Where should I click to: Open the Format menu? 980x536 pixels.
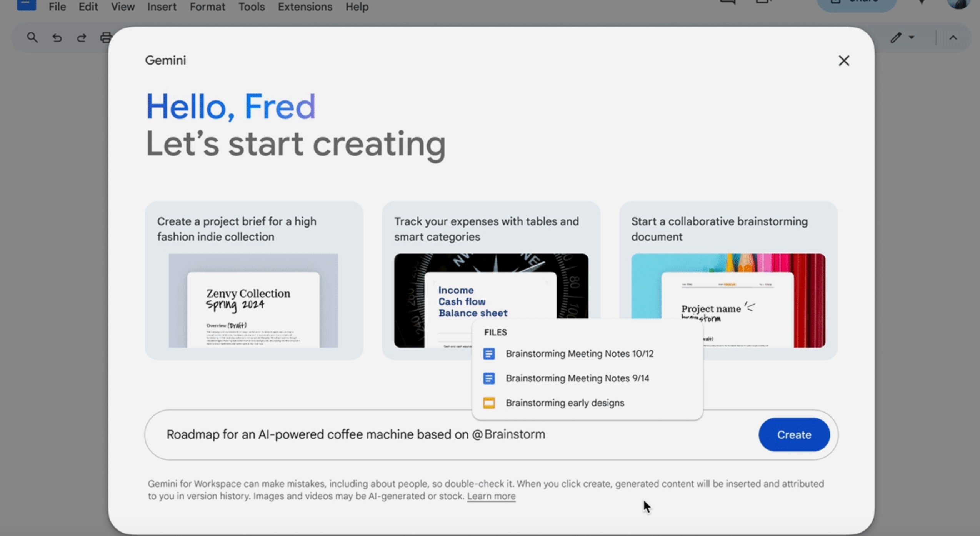(207, 7)
